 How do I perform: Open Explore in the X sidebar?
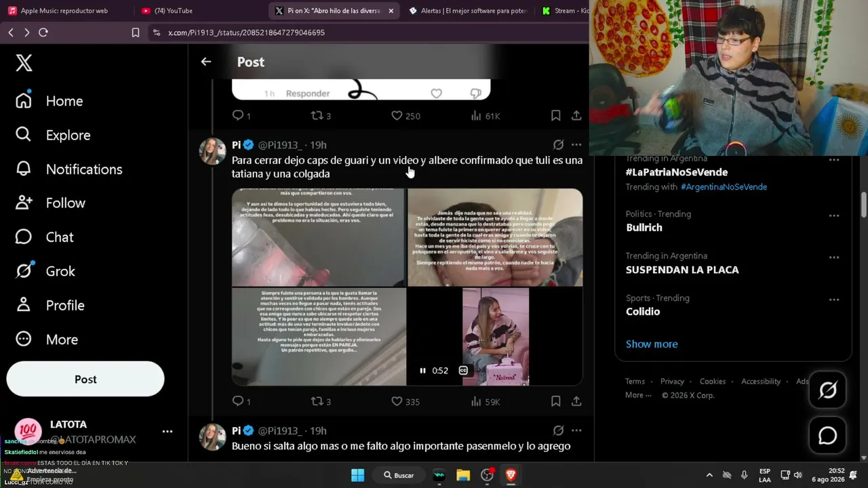coord(53,135)
